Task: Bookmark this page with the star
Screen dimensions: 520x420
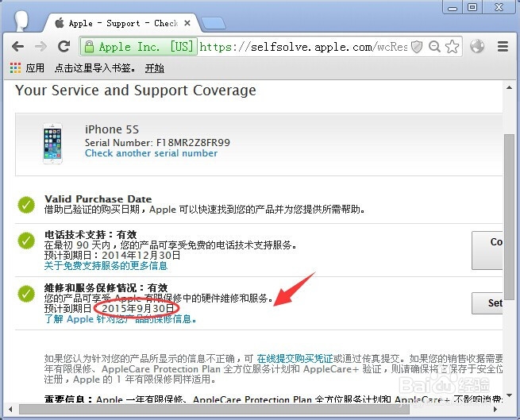Action: pos(452,47)
